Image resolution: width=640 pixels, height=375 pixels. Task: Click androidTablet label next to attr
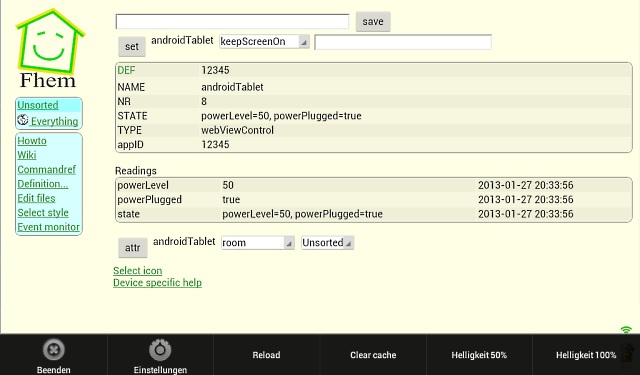[184, 242]
